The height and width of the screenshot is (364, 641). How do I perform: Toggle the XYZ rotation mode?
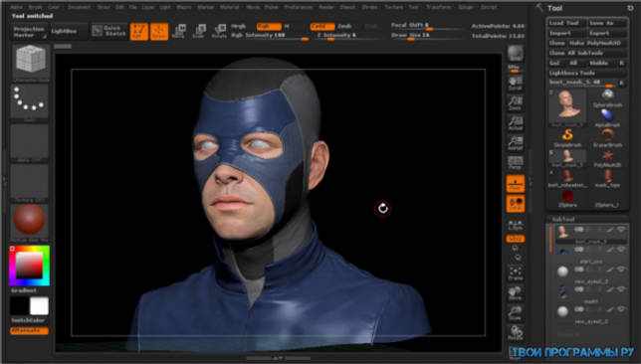coord(516,239)
